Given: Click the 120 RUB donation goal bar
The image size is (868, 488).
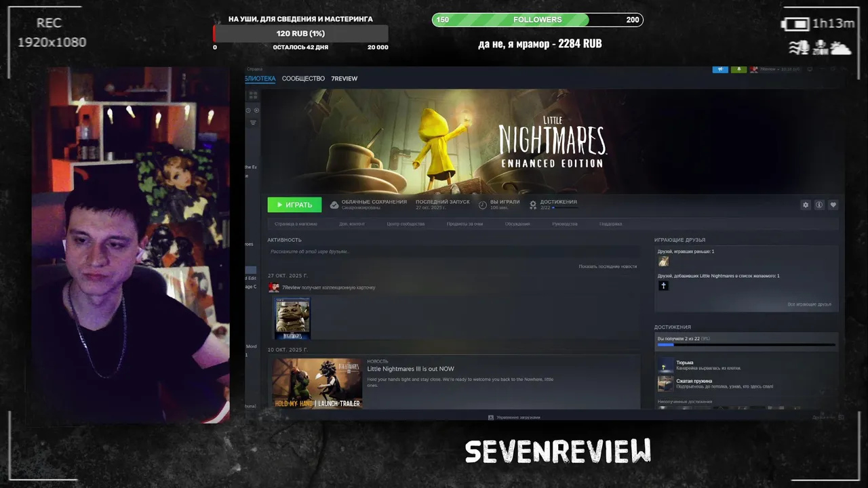Looking at the screenshot, I should pos(301,33).
